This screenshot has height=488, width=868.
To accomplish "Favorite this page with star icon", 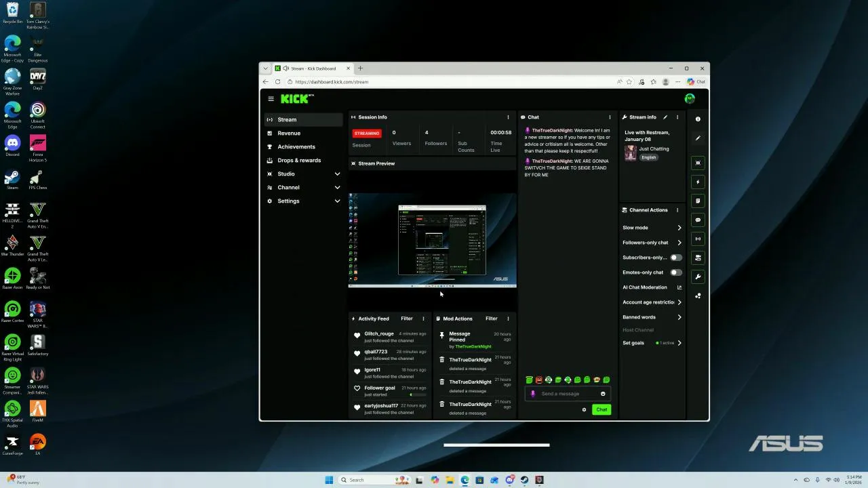I will (x=629, y=82).
